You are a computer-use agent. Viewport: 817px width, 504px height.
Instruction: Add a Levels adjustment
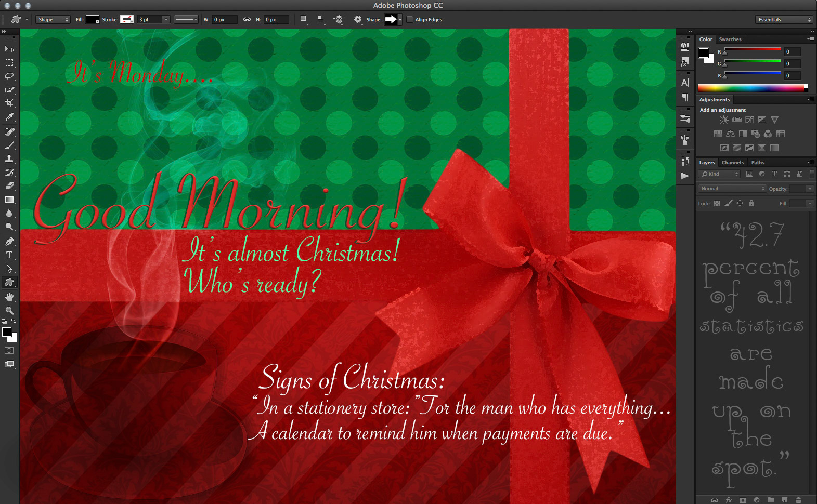tap(736, 120)
